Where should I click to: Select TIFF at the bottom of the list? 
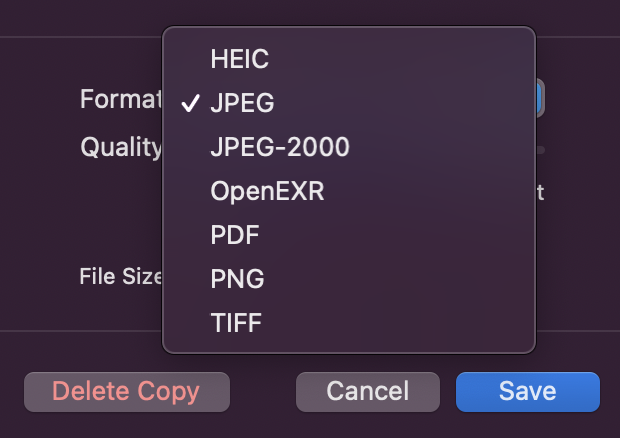pos(237,323)
